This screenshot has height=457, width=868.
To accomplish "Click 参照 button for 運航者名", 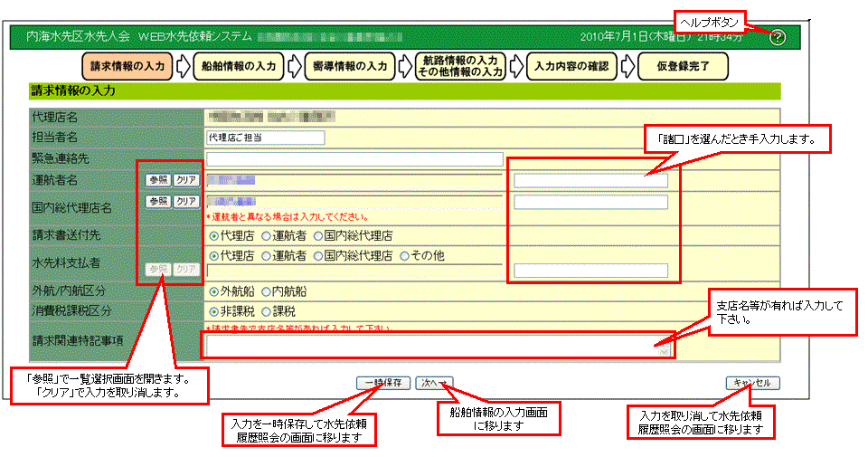I will [x=157, y=180].
